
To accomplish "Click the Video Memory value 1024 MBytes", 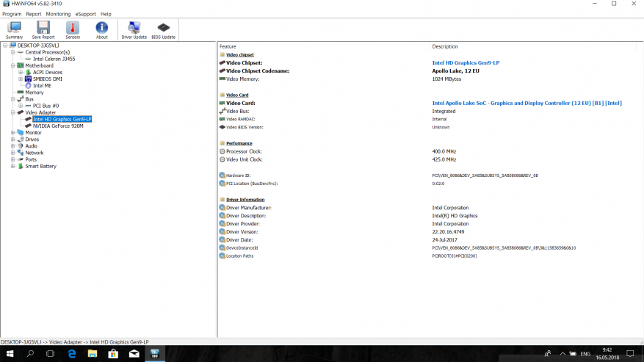I will 446,79.
